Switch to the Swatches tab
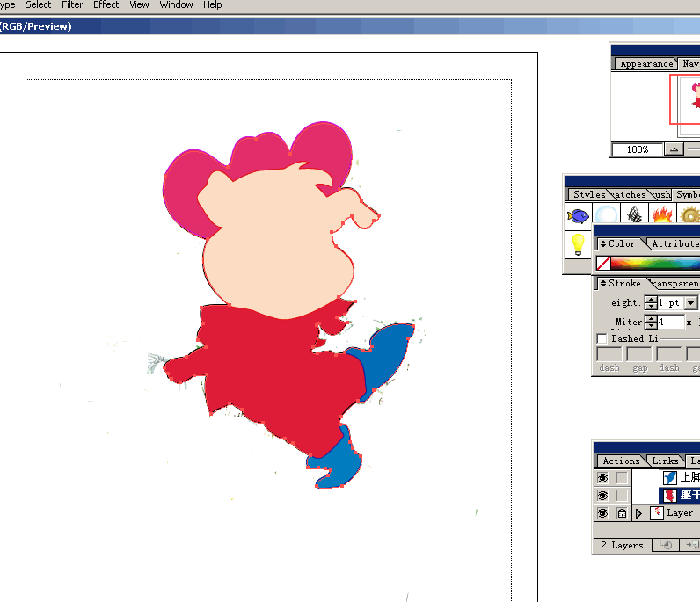The image size is (700, 602). [631, 194]
